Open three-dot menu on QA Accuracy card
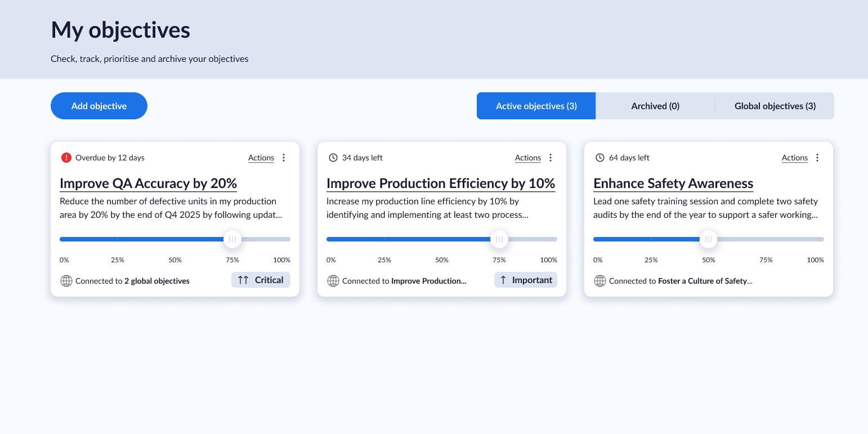This screenshot has width=868, height=434. tap(284, 158)
